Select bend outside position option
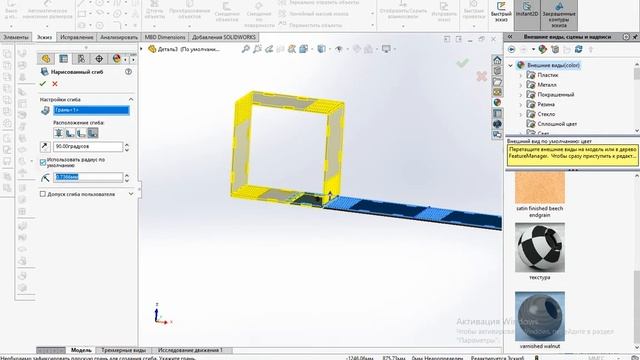The height and width of the screenshot is (360, 640). point(93,133)
